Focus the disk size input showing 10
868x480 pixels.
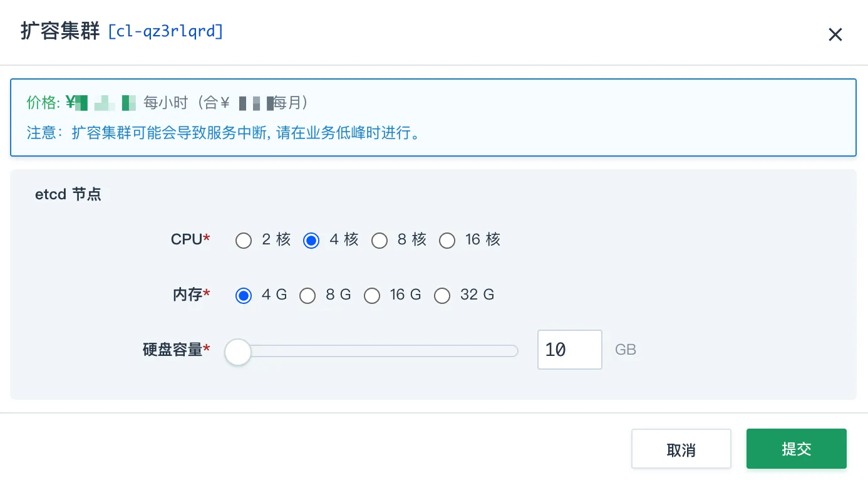(570, 350)
